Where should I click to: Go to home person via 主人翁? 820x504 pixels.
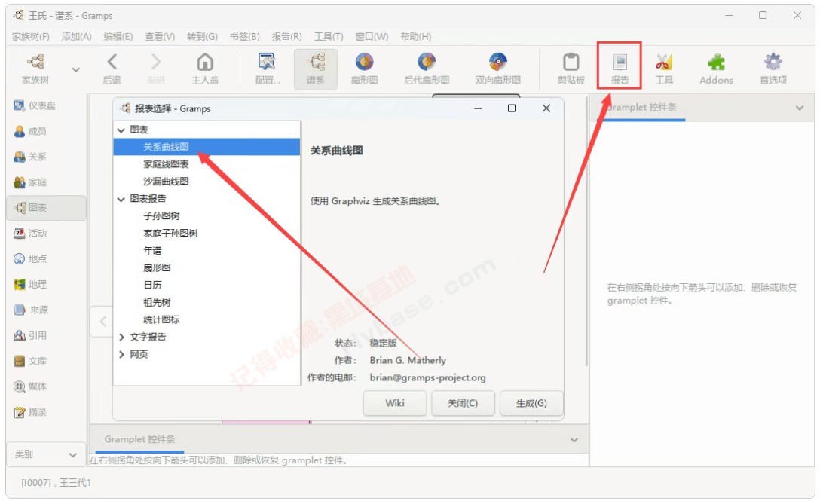point(205,69)
